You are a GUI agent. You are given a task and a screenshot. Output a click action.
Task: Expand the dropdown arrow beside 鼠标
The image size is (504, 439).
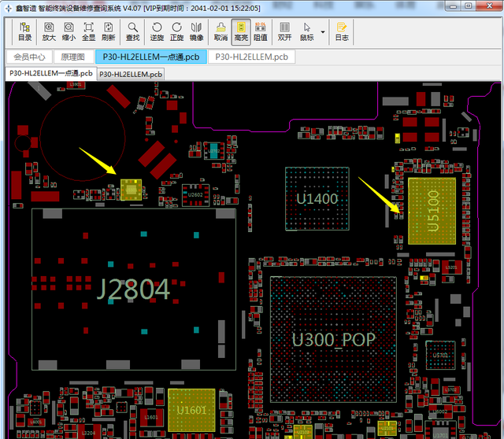pos(323,31)
